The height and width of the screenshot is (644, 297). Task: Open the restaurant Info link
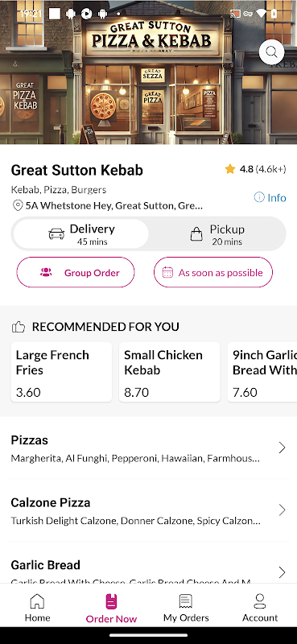[x=270, y=197]
